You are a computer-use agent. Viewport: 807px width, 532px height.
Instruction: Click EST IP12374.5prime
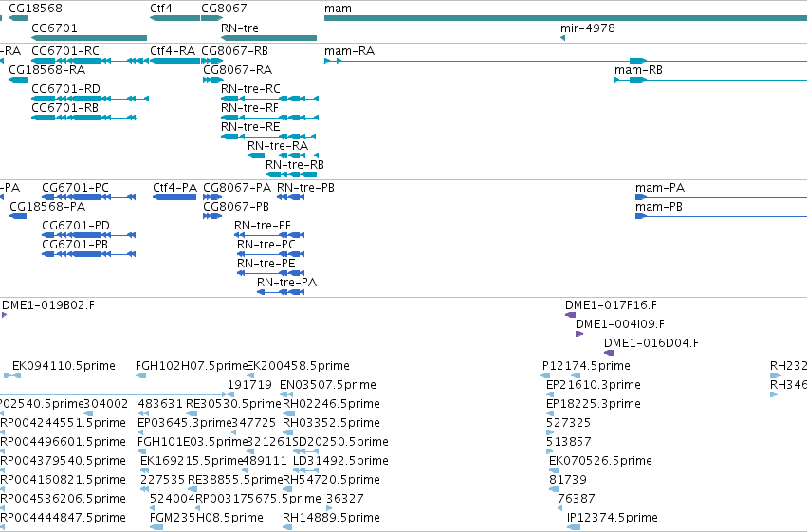coord(574,527)
